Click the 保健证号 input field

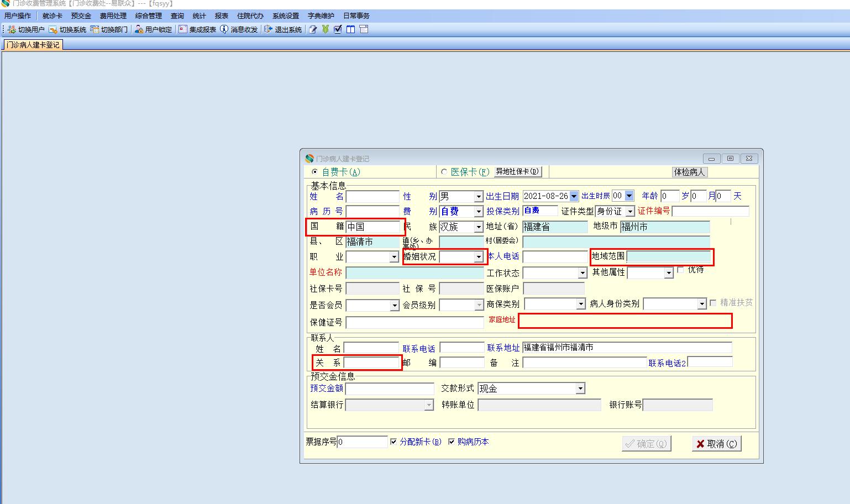pos(414,322)
